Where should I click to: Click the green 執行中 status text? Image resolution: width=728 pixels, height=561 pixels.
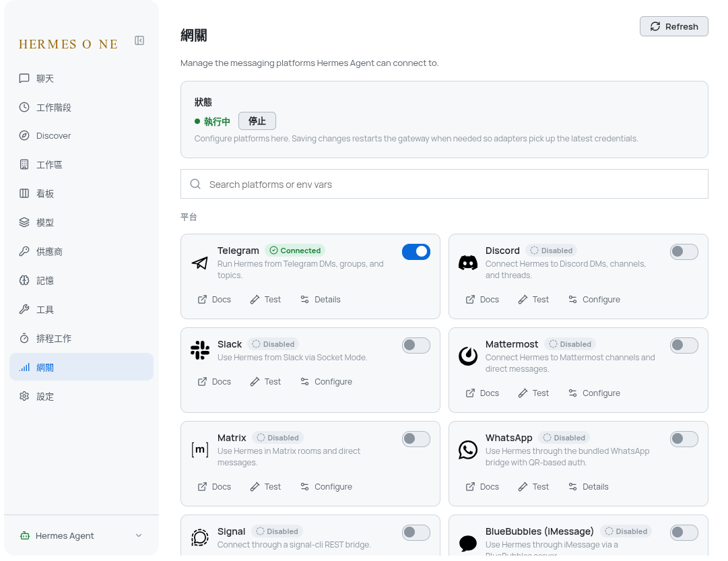click(x=217, y=122)
